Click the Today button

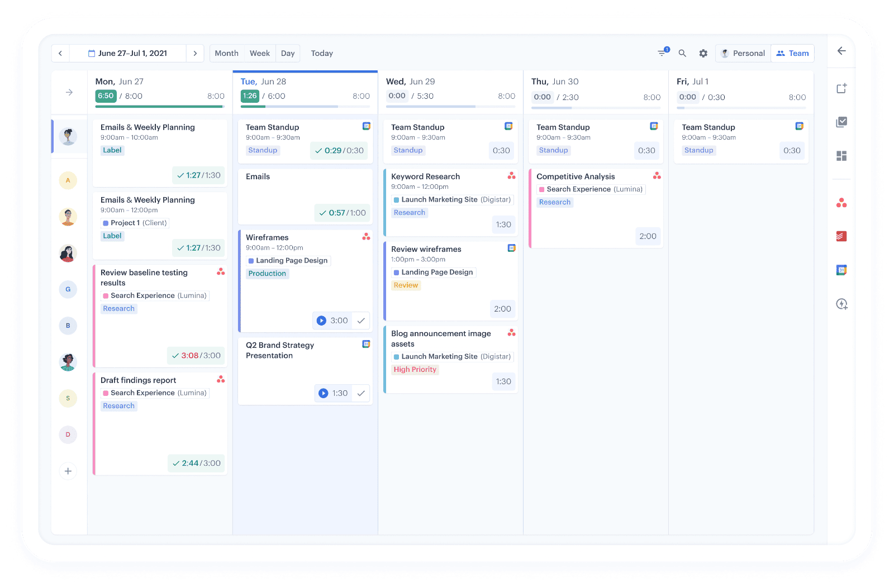coord(322,53)
